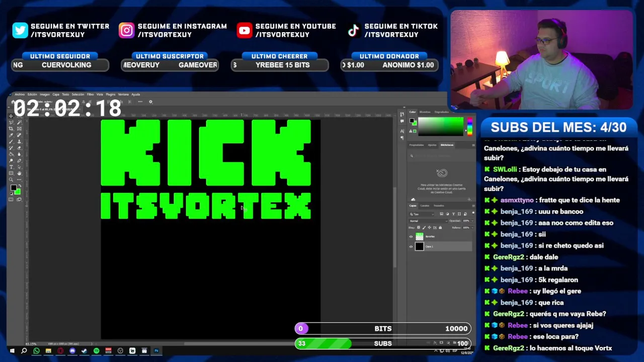The height and width of the screenshot is (362, 644).
Task: Select the Horizontal Type tool
Action: pos(11,167)
